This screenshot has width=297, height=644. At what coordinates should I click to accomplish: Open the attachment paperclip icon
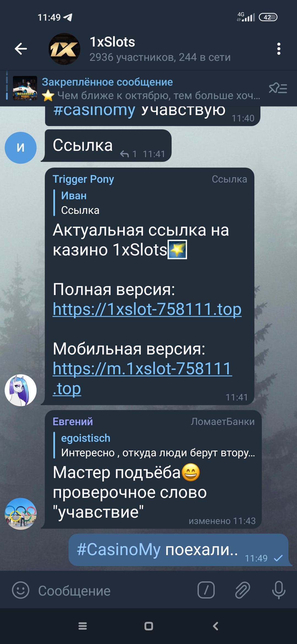tap(242, 590)
